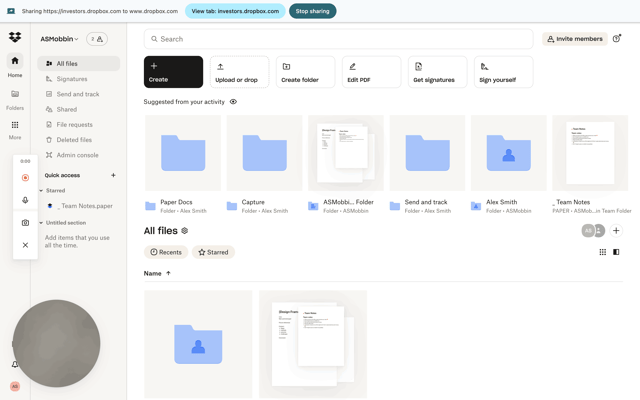The height and width of the screenshot is (400, 640).
Task: Expand the ASMobbin team dropdown
Action: pos(59,39)
